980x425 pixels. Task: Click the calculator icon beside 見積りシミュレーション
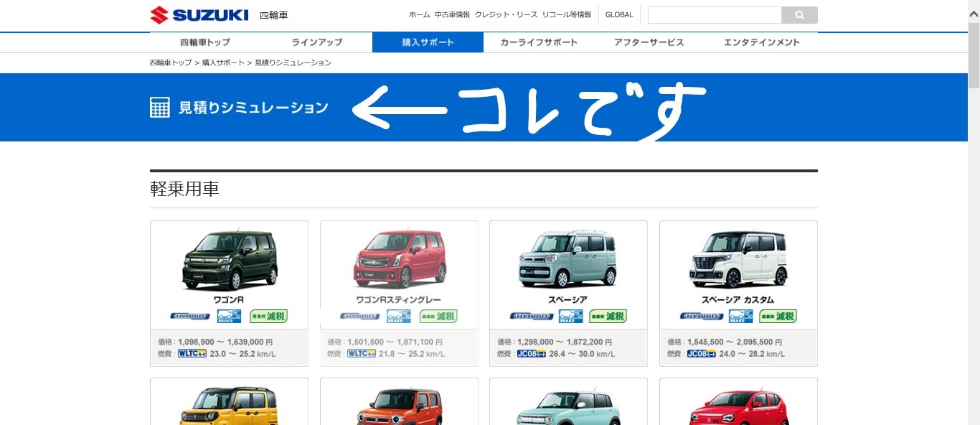click(x=160, y=108)
